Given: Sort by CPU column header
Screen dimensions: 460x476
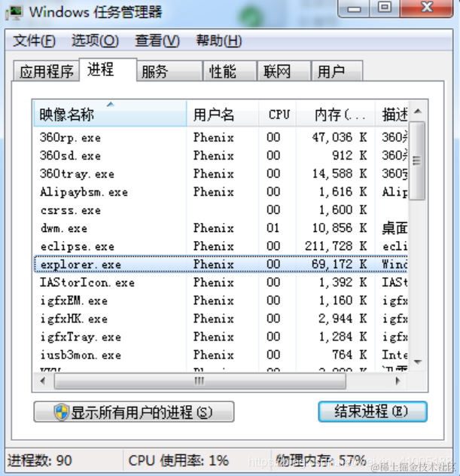Looking at the screenshot, I should click(277, 114).
